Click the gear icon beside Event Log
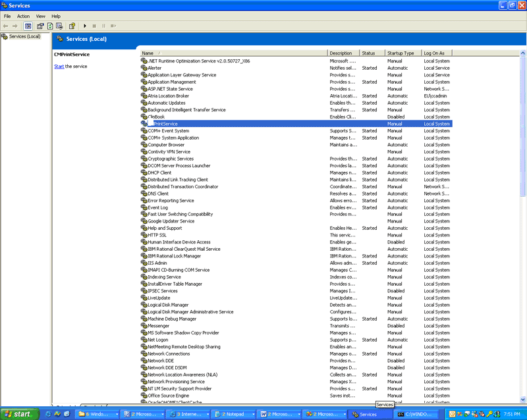 tap(144, 207)
